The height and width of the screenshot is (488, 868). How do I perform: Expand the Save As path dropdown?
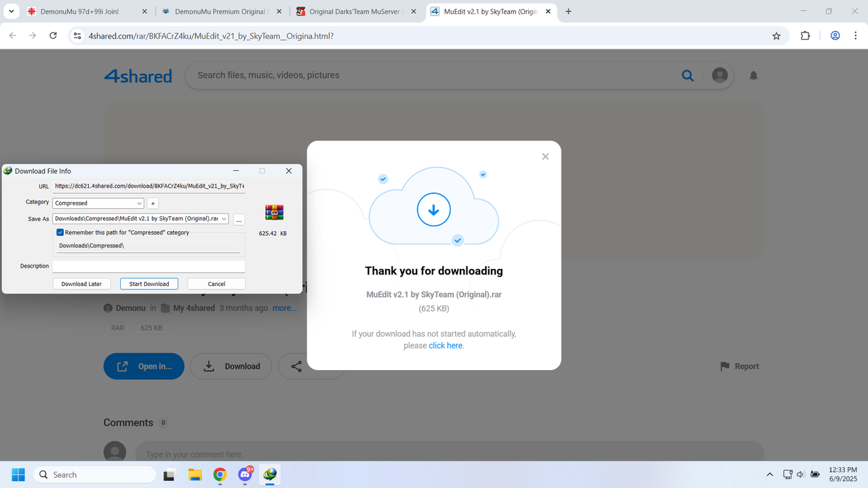pyautogui.click(x=224, y=219)
